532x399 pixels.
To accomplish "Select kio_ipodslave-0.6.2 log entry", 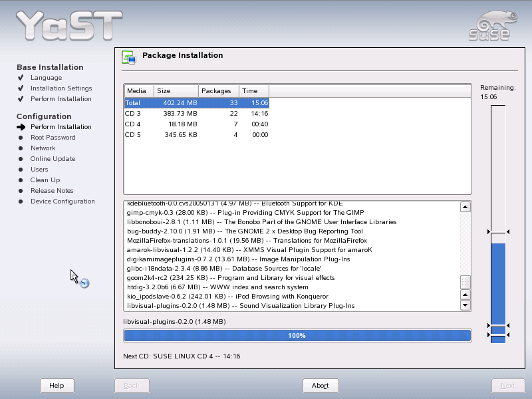I will (x=227, y=297).
